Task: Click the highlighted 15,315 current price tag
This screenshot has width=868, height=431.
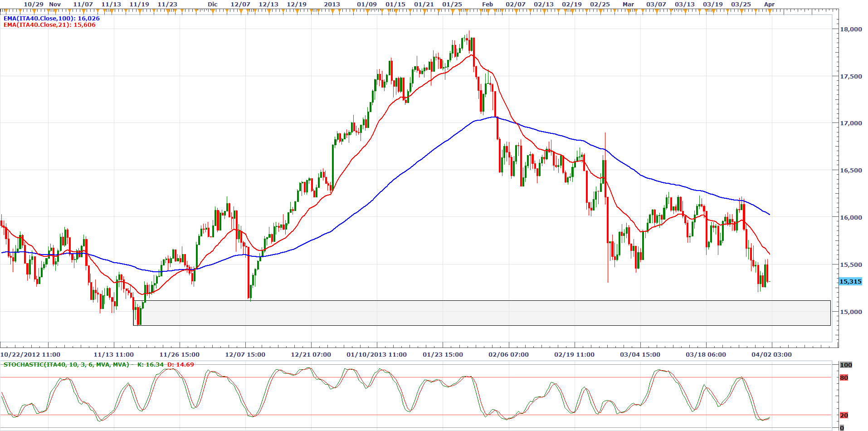Action: (x=850, y=282)
